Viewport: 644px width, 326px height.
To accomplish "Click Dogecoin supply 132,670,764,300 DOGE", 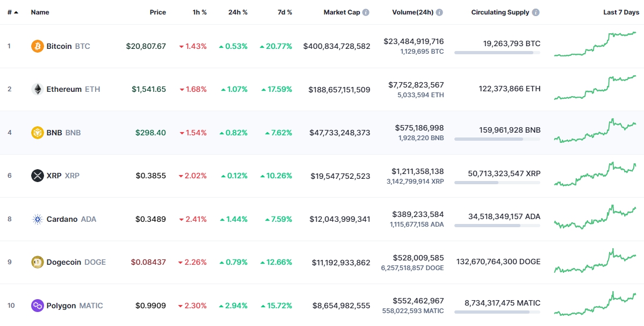I will [498, 262].
